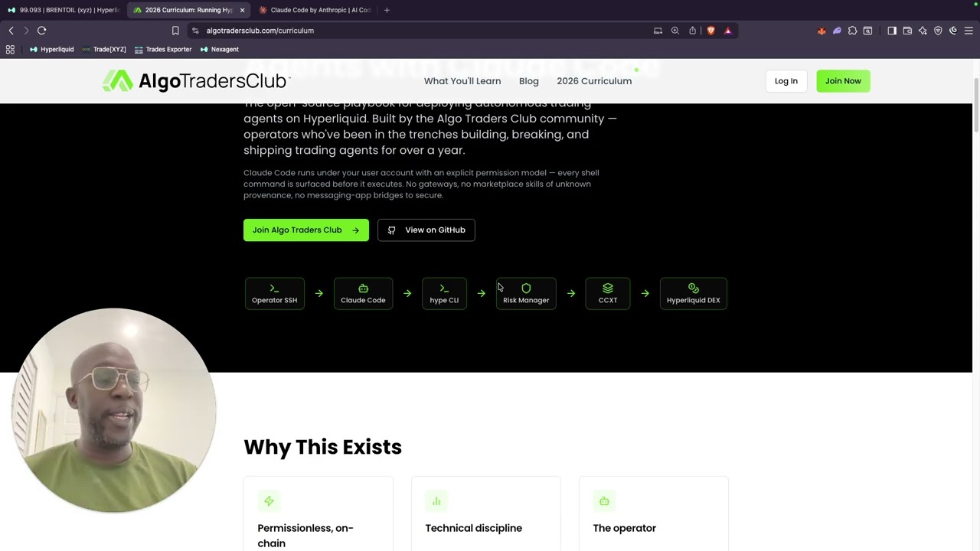This screenshot has height=551, width=980.
Task: Click the Technical discipline card
Action: point(486,514)
